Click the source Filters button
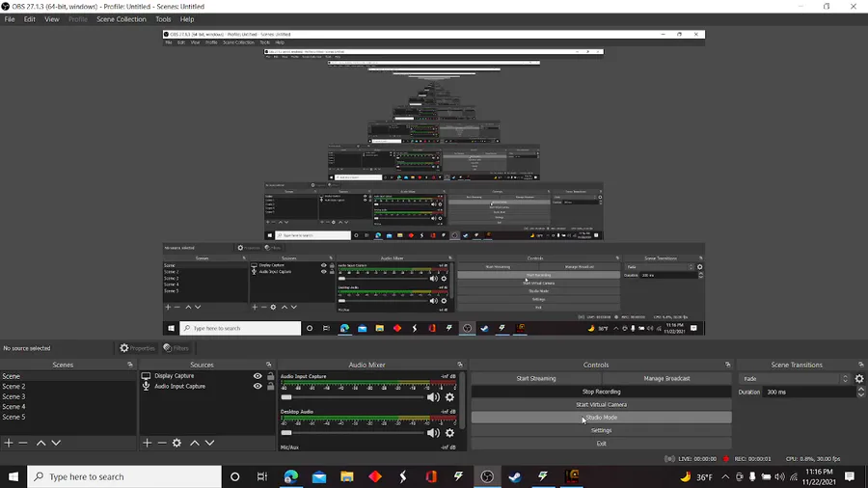This screenshot has width=868, height=488. (x=176, y=348)
